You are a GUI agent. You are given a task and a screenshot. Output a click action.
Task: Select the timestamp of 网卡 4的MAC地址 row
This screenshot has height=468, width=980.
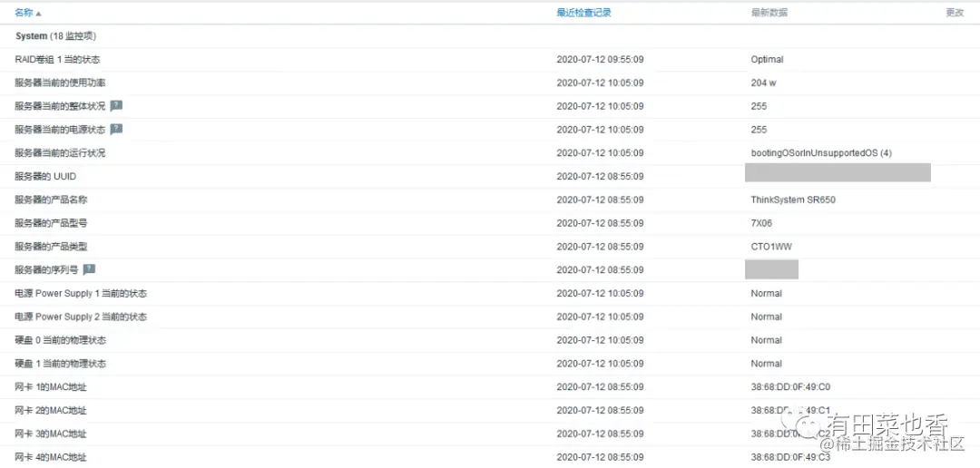(x=600, y=457)
